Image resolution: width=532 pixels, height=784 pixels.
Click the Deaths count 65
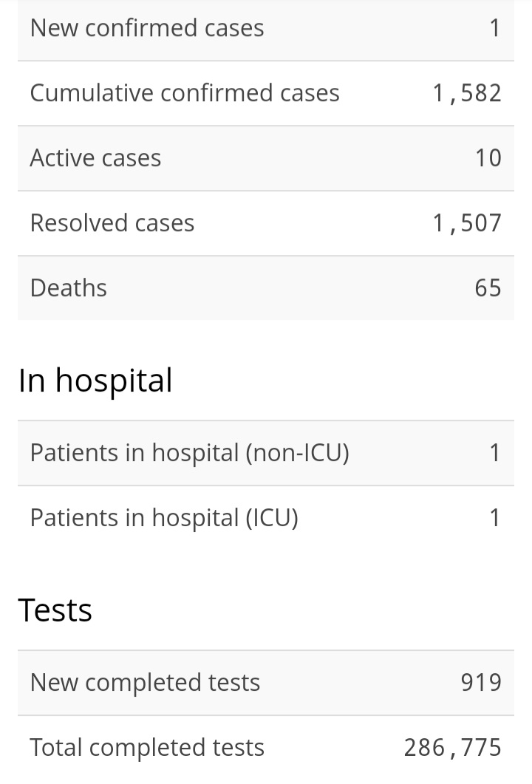click(x=488, y=288)
